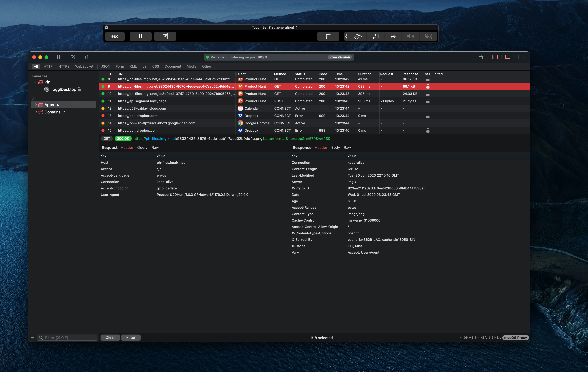Collapse the Pin favorites folder
Image resolution: width=588 pixels, height=372 pixels.
36,82
